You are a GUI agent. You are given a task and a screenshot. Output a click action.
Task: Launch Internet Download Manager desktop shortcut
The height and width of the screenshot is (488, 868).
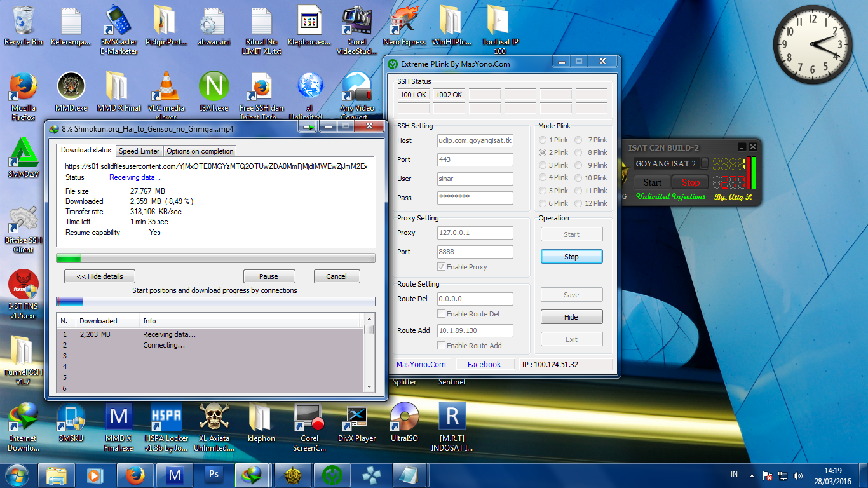click(24, 427)
